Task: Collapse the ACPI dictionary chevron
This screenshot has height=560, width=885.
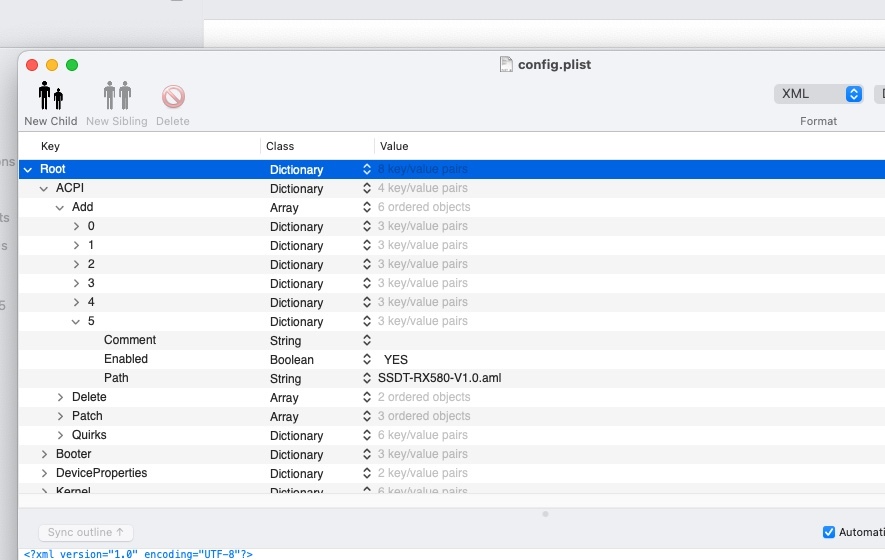Action: click(x=43, y=189)
